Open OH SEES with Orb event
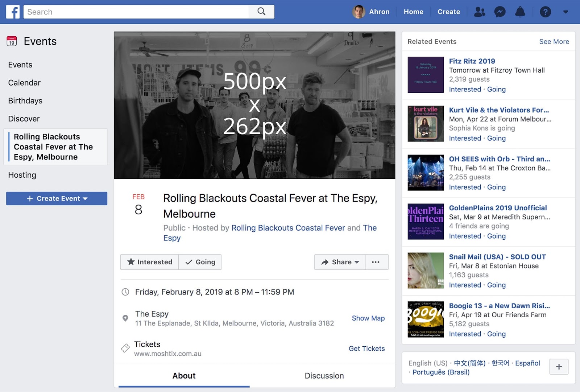Screen dimensions: 580x392 [x=500, y=159]
